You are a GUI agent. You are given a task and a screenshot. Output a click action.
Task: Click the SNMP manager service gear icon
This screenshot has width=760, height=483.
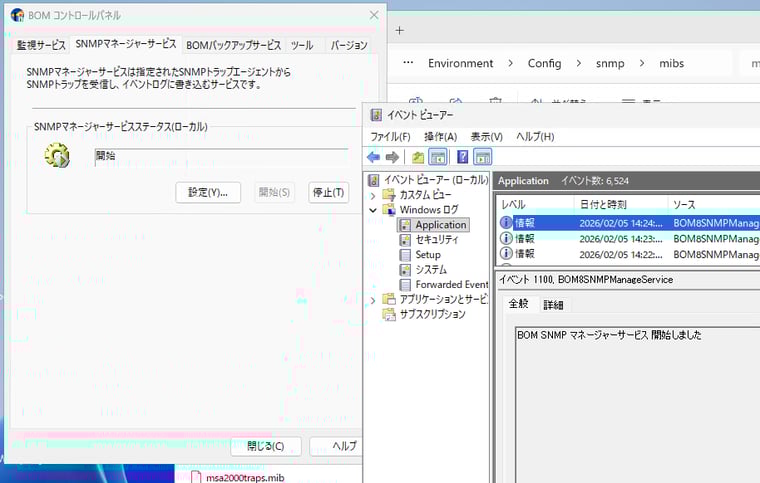tap(57, 156)
